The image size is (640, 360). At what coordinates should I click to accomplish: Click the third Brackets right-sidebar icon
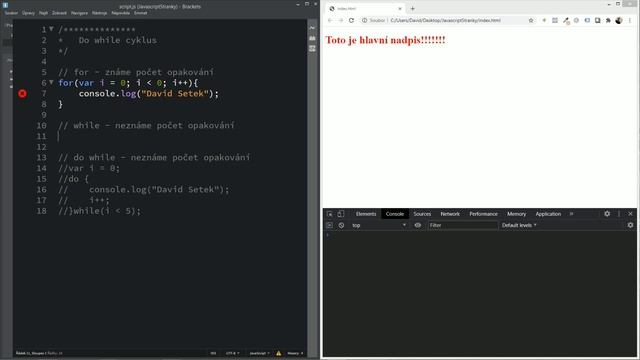coord(312,49)
